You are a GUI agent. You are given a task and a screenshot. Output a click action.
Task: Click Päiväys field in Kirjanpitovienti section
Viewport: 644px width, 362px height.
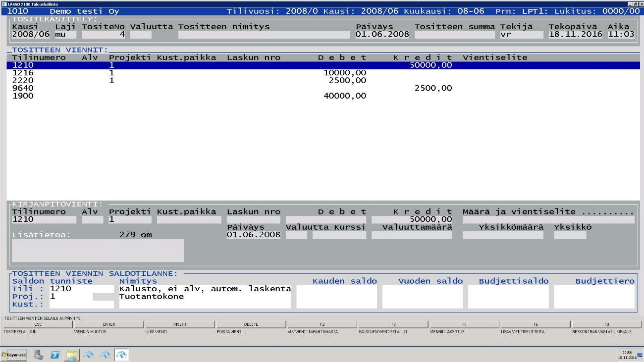pos(254,235)
